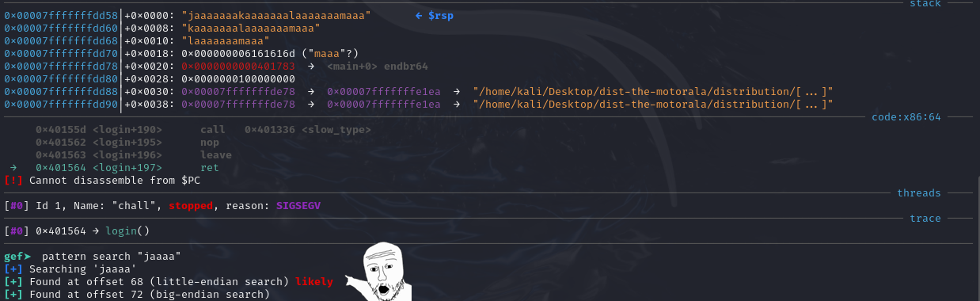This screenshot has height=301, width=980.
Task: Click the red 'likely' result tag
Action: (313, 282)
